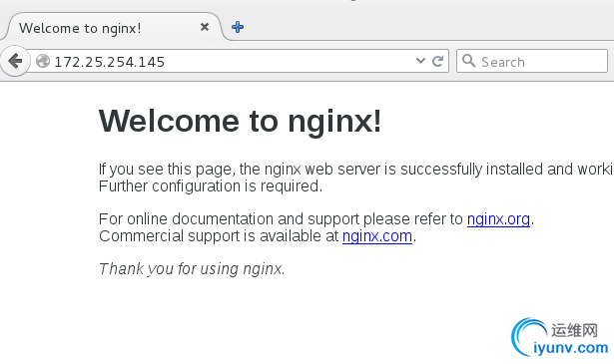Click the text Further configuration is required.
The height and width of the screenshot is (364, 614).
click(211, 186)
